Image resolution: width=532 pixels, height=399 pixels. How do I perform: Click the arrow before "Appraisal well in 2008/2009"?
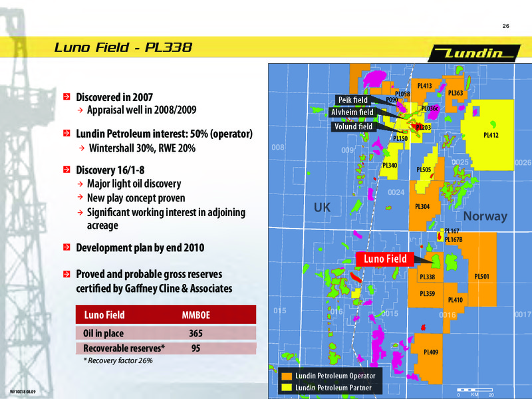(80, 110)
